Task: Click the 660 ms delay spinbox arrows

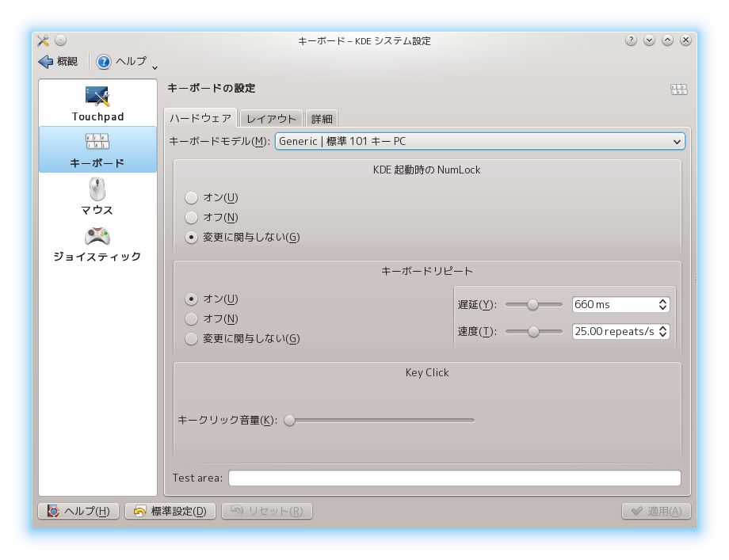Action: [x=663, y=304]
